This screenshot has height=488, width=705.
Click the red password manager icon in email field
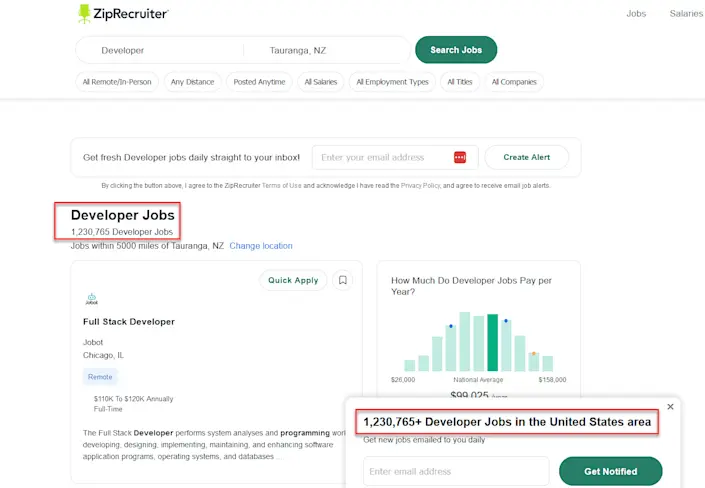pyautogui.click(x=460, y=157)
